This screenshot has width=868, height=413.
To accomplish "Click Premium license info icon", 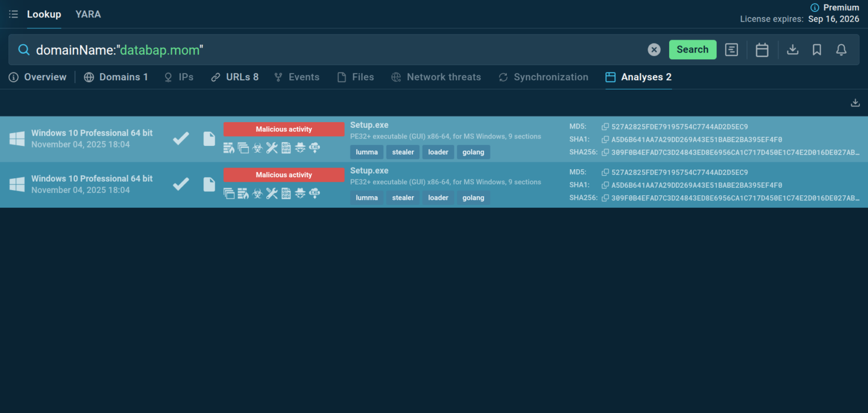I will click(814, 7).
